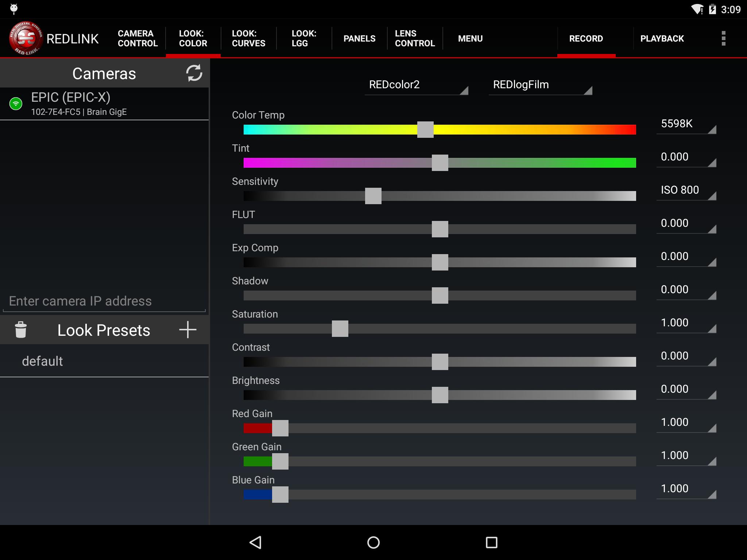Open the Camera Control tab
747x560 pixels.
(138, 38)
